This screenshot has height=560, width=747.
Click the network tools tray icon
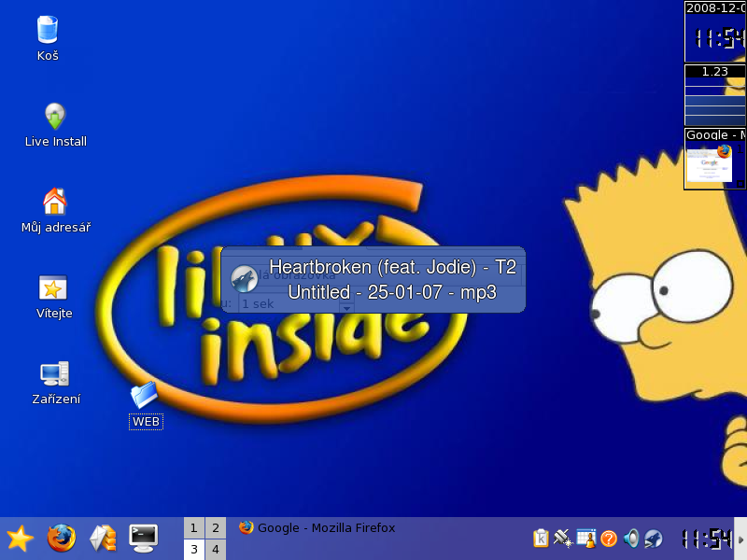pyautogui.click(x=563, y=539)
